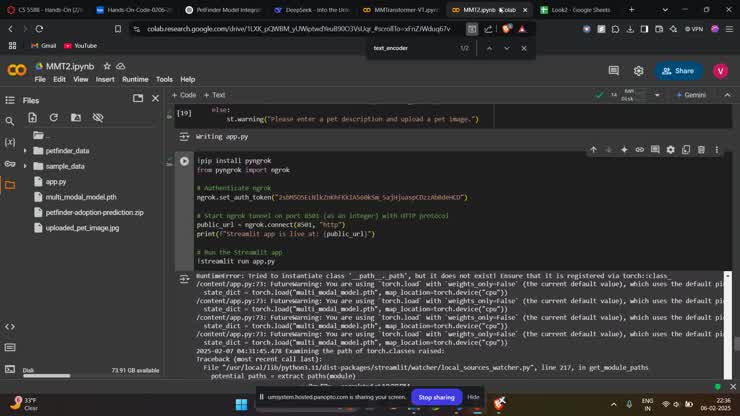The height and width of the screenshot is (416, 740).
Task: Click the text_encoder find input field
Action: point(412,48)
